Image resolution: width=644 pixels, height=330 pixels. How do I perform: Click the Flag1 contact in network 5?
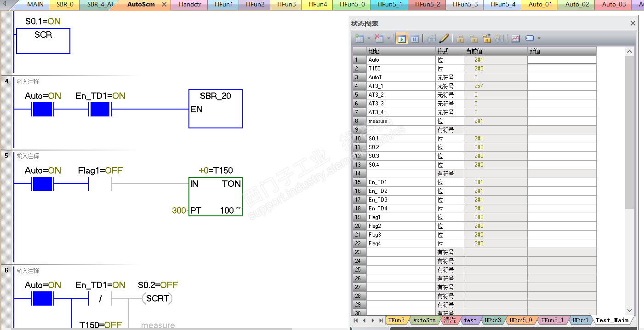[x=100, y=184]
